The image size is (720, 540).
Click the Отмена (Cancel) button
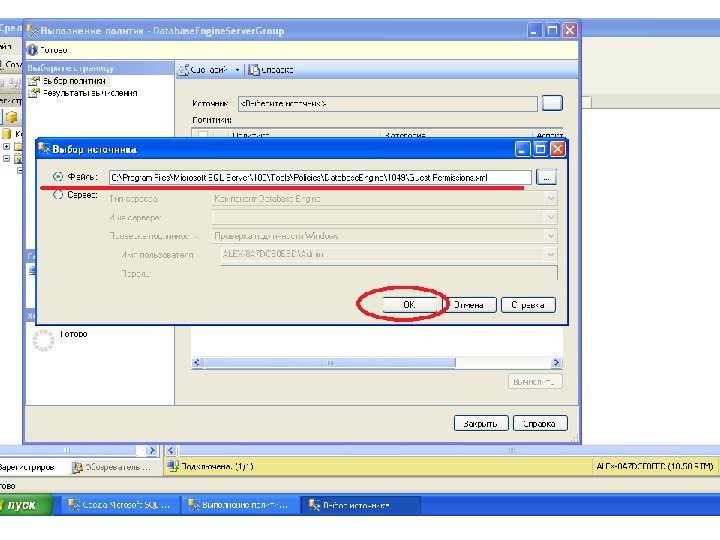(469, 305)
